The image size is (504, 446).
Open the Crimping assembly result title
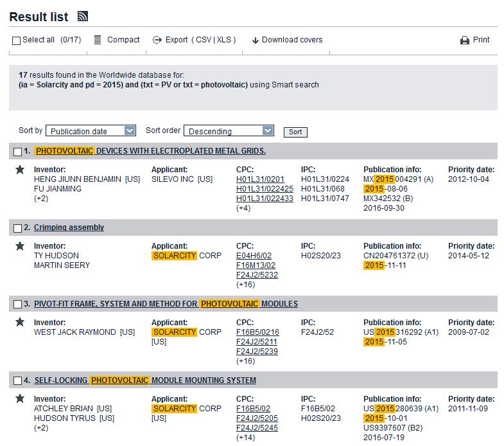[x=69, y=227]
